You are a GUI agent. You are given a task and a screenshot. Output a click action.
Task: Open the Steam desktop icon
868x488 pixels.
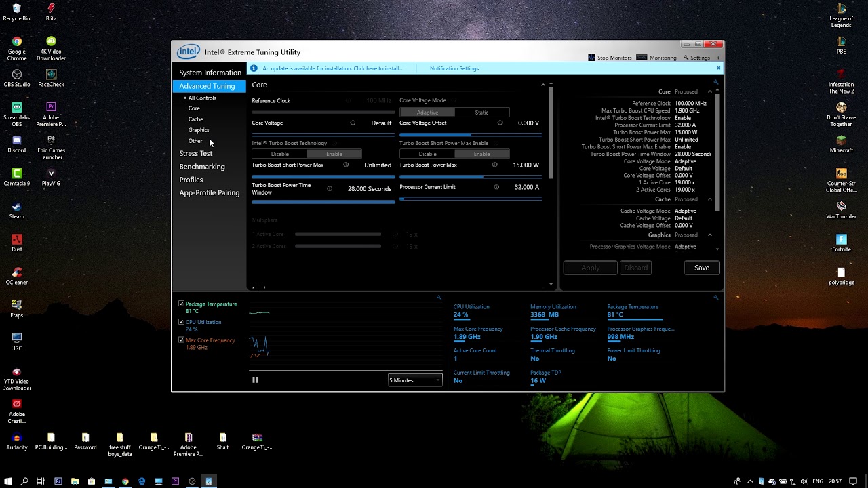coord(16,210)
